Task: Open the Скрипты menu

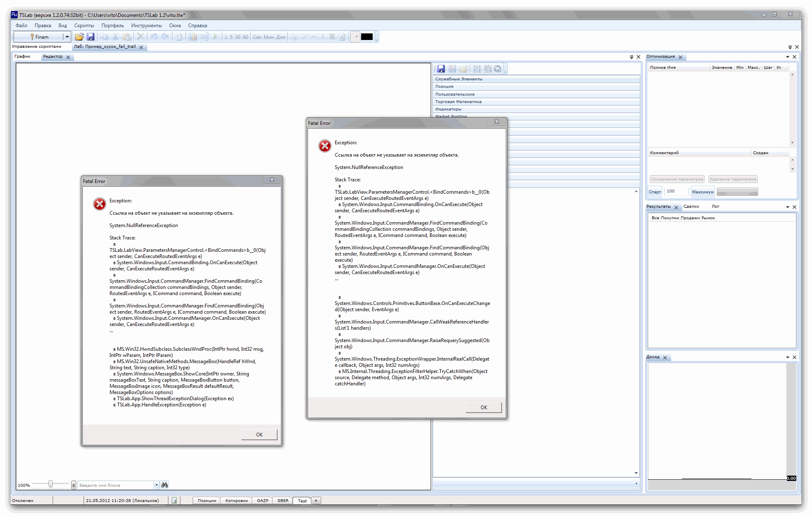Action: pyautogui.click(x=84, y=26)
